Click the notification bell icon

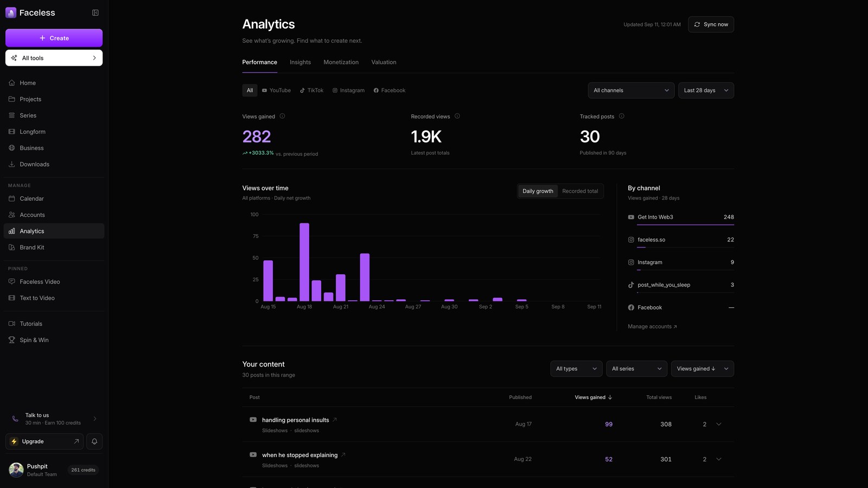pyautogui.click(x=94, y=441)
